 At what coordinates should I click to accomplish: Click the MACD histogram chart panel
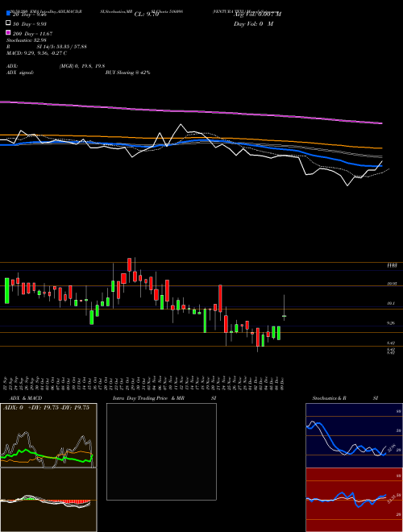tap(48, 500)
